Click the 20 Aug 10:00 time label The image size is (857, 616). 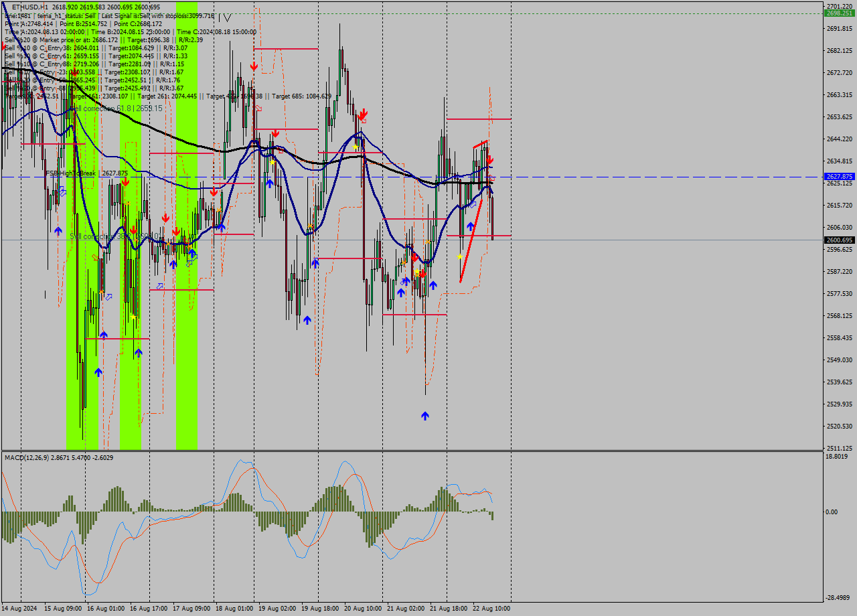[x=363, y=609]
